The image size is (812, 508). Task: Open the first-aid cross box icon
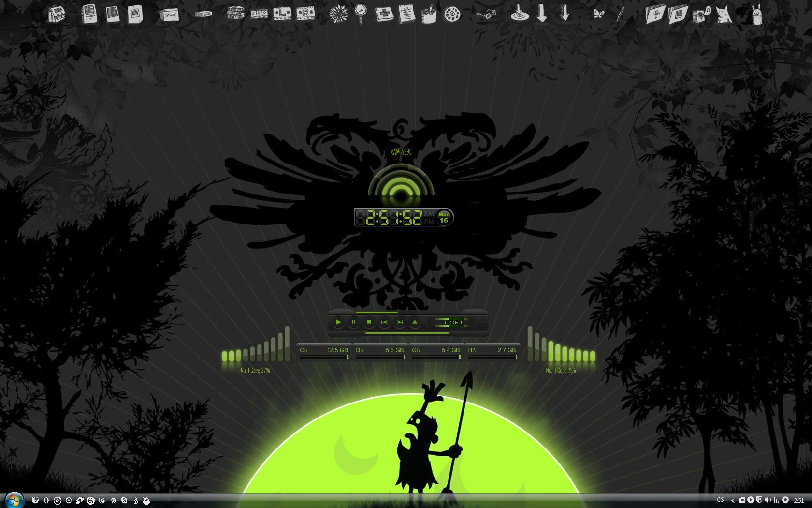point(384,14)
